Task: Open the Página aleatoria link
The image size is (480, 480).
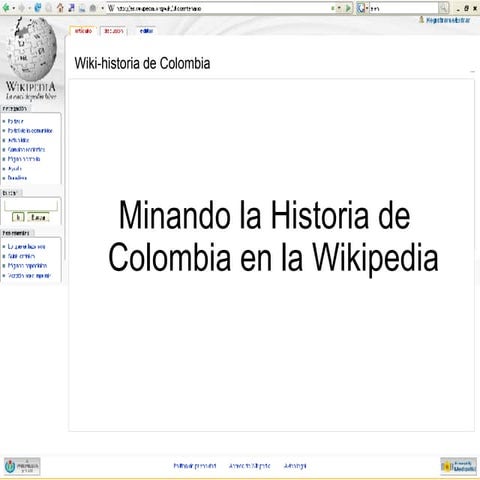Action: click(x=24, y=159)
